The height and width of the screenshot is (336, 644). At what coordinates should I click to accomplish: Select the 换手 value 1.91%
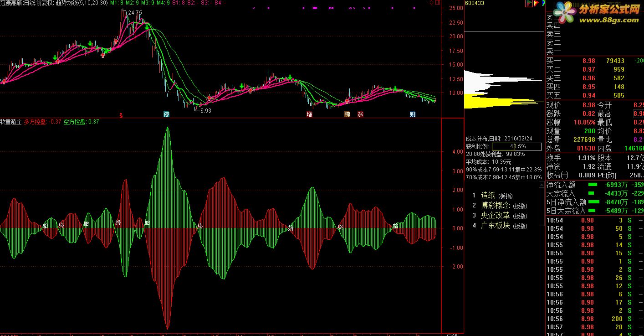tap(586, 158)
